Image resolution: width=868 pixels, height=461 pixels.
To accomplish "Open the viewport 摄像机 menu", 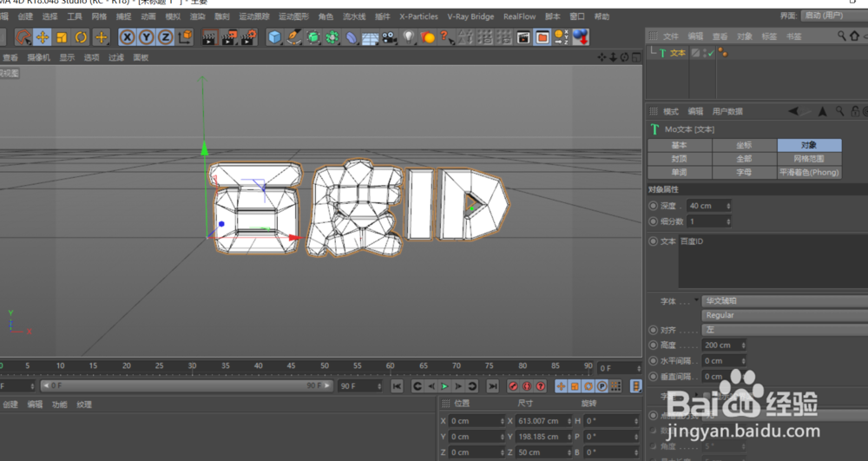I will point(38,57).
